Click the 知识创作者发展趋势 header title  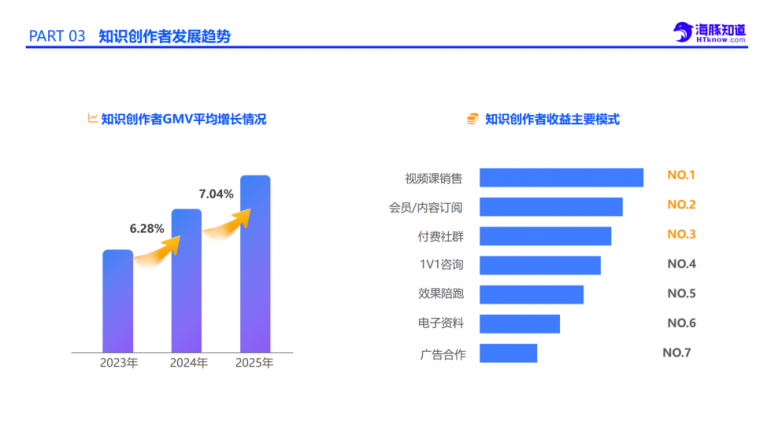pos(165,35)
